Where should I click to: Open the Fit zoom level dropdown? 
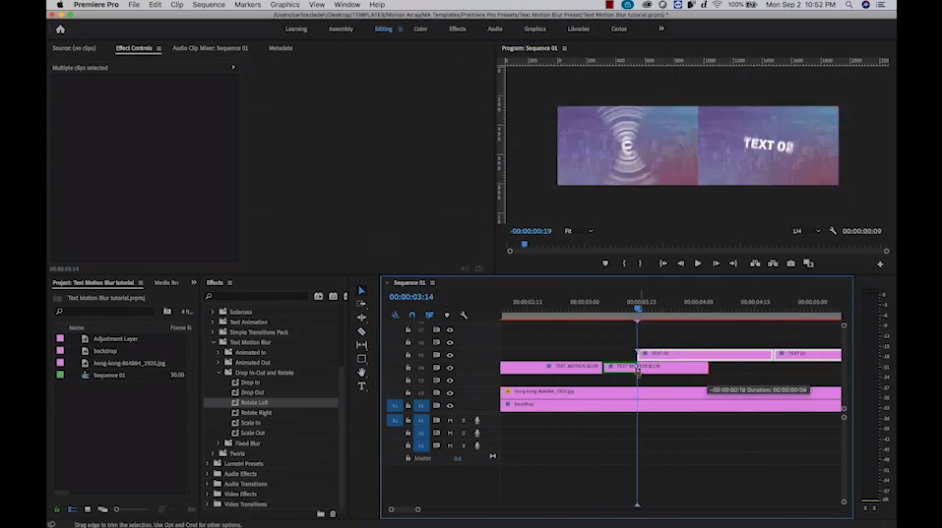(x=577, y=231)
